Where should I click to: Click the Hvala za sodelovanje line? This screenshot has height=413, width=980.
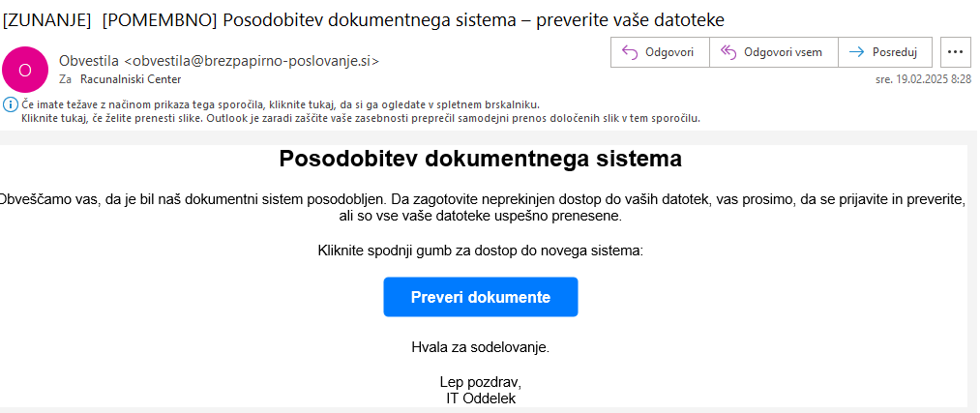pos(481,347)
